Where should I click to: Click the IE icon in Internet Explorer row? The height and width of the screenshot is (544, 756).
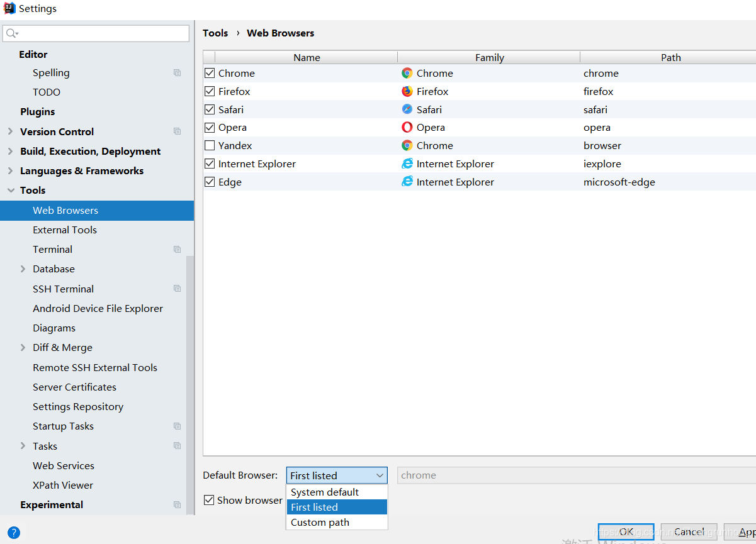407,164
